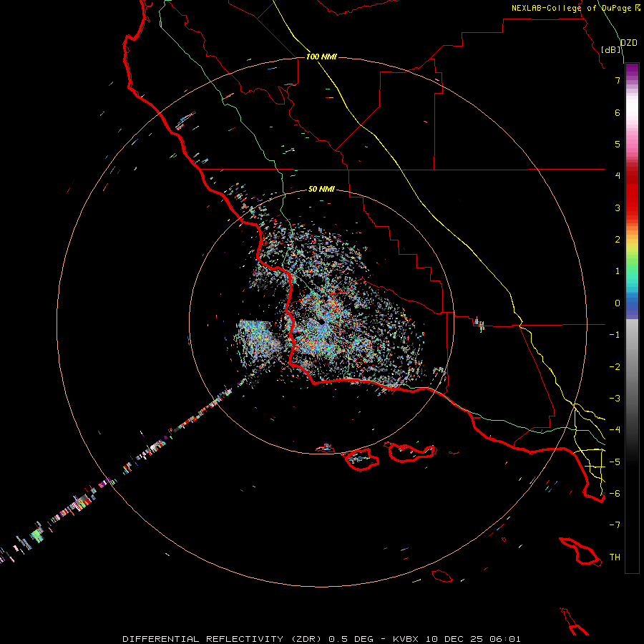This screenshot has height=644, width=644.
Task: Click the blue 0 dB band of the color bar
Action: point(632,303)
